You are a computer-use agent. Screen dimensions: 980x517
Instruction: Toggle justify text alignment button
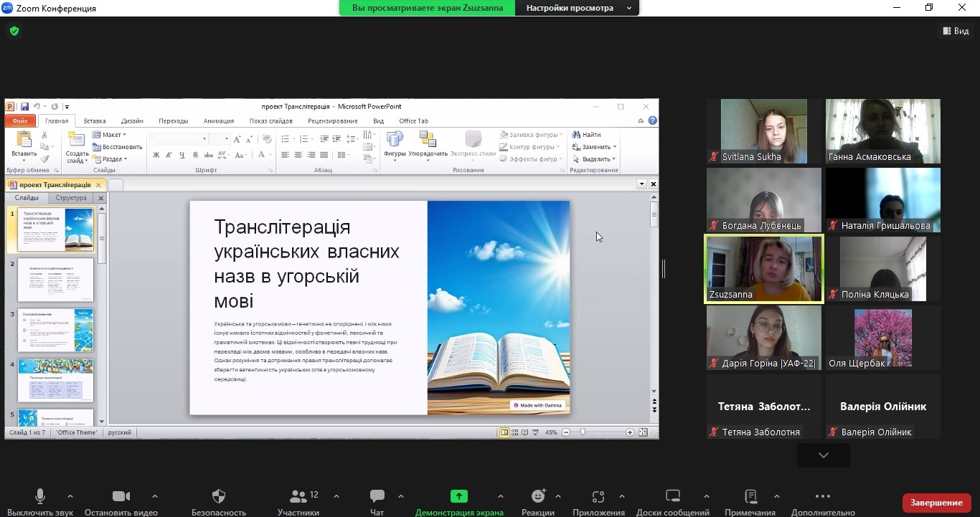(324, 155)
